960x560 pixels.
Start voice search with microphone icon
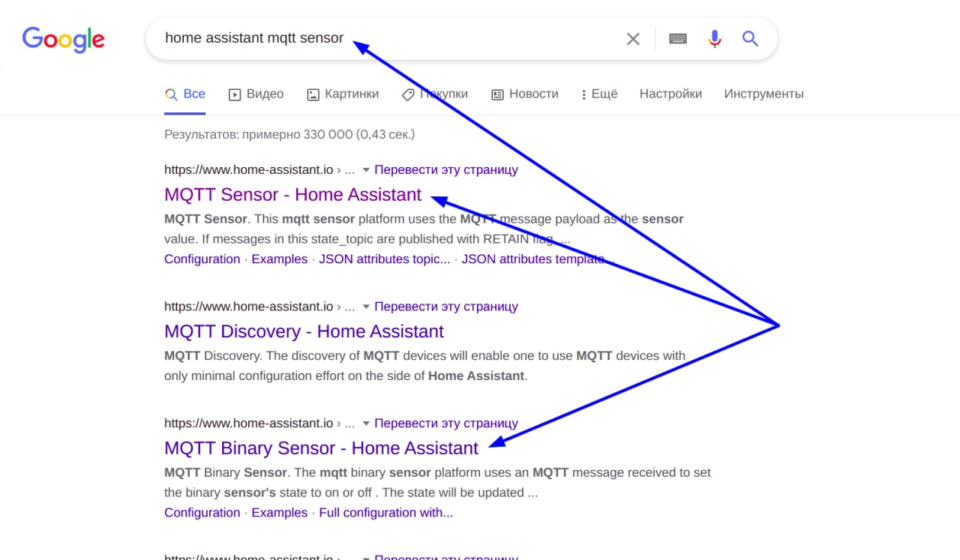click(715, 39)
